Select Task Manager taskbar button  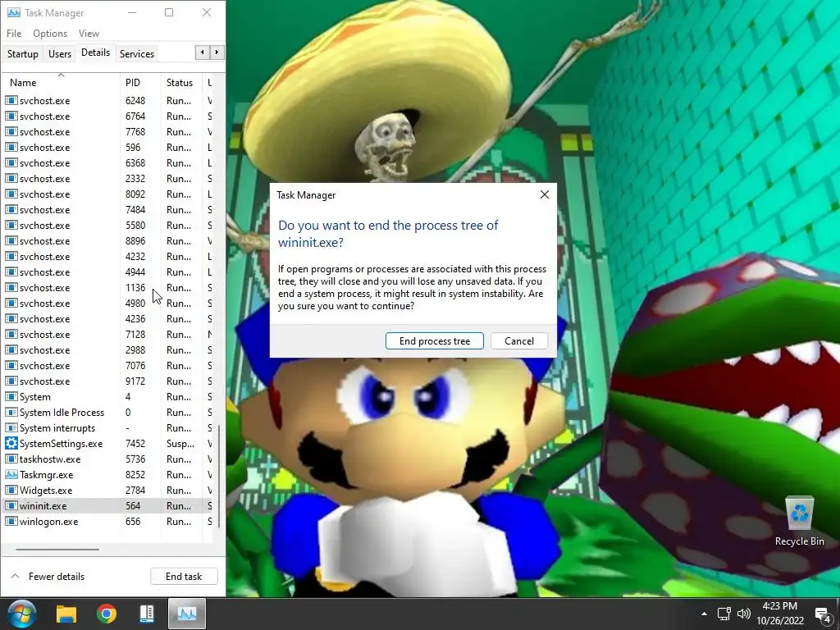(187, 614)
